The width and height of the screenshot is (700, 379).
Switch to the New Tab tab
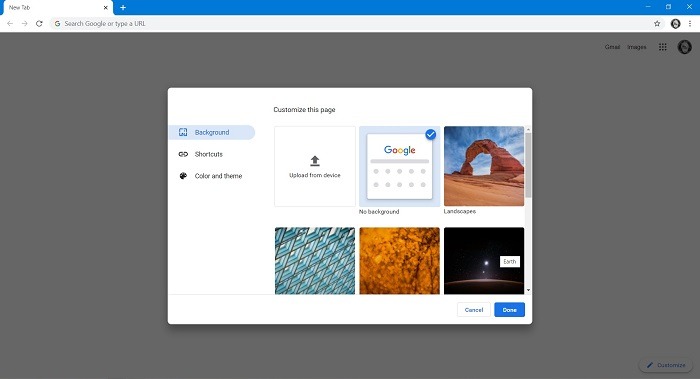(x=57, y=8)
